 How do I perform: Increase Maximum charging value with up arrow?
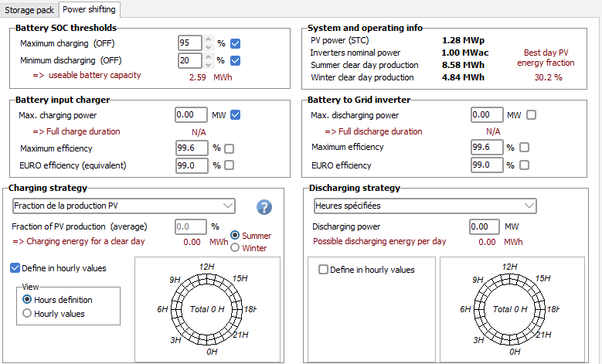207,39
